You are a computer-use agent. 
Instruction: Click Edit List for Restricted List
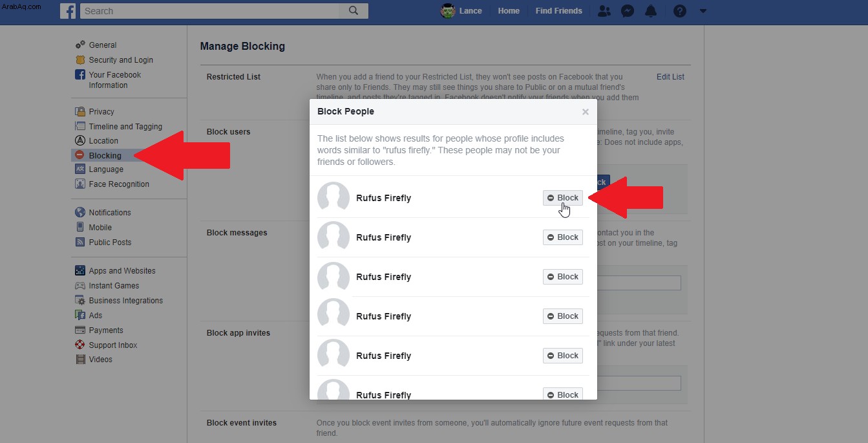pyautogui.click(x=670, y=77)
